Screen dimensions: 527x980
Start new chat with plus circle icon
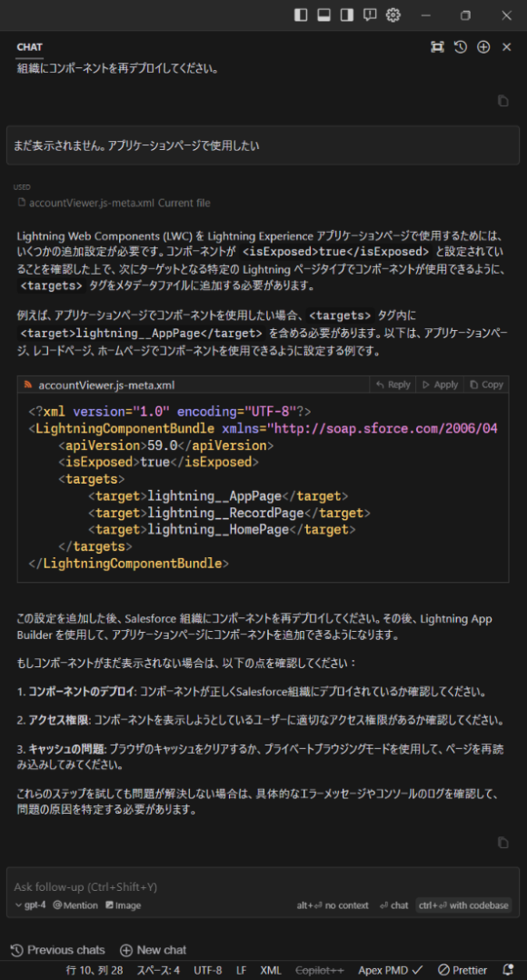484,47
